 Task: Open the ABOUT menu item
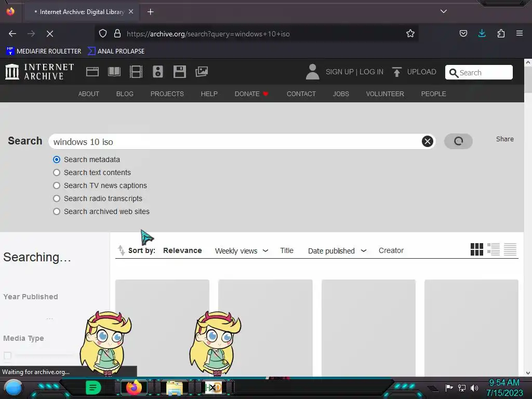coord(88,94)
